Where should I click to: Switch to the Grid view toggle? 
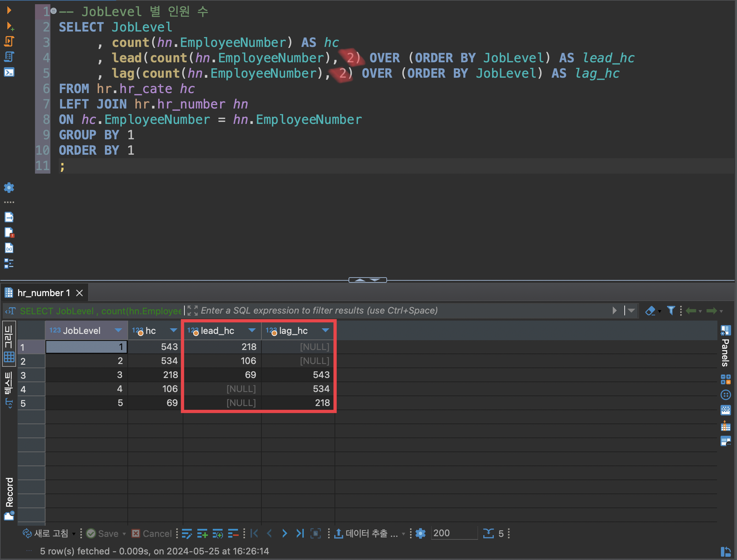pyautogui.click(x=9, y=343)
